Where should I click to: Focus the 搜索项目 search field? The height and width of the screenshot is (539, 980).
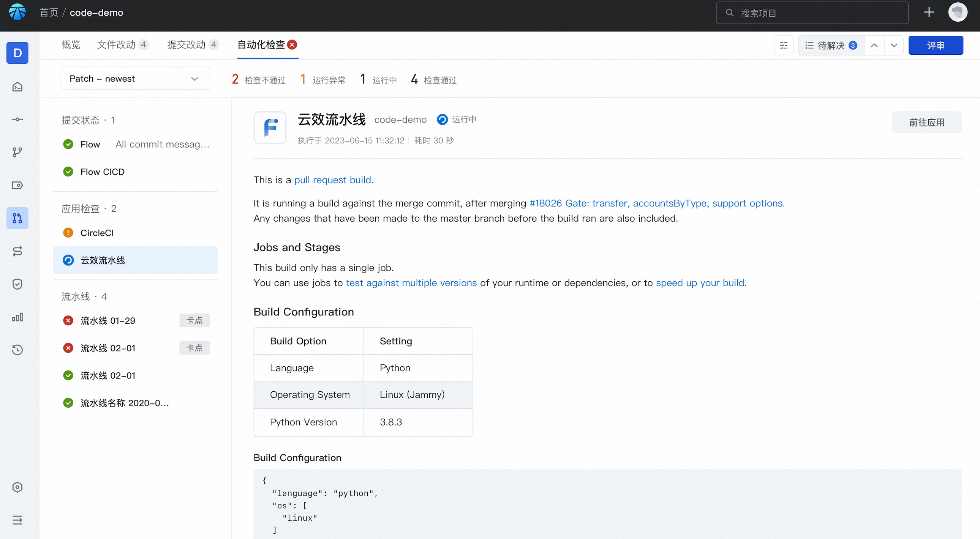pyautogui.click(x=812, y=13)
